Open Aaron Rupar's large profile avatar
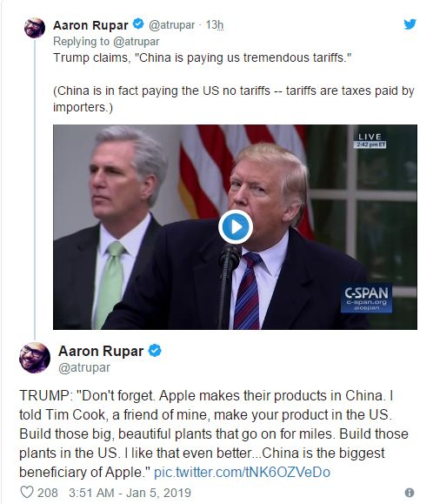 click(35, 358)
